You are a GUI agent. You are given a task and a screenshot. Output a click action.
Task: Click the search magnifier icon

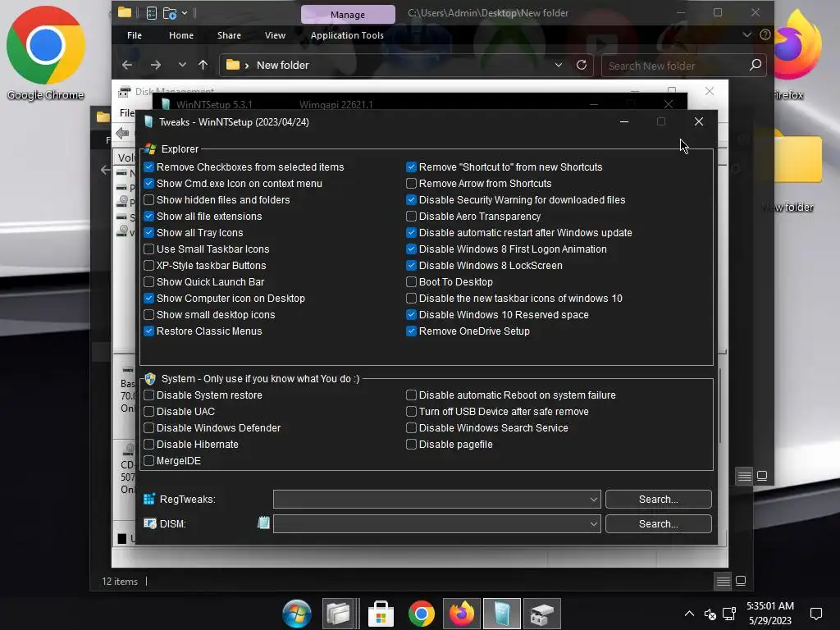pyautogui.click(x=756, y=65)
